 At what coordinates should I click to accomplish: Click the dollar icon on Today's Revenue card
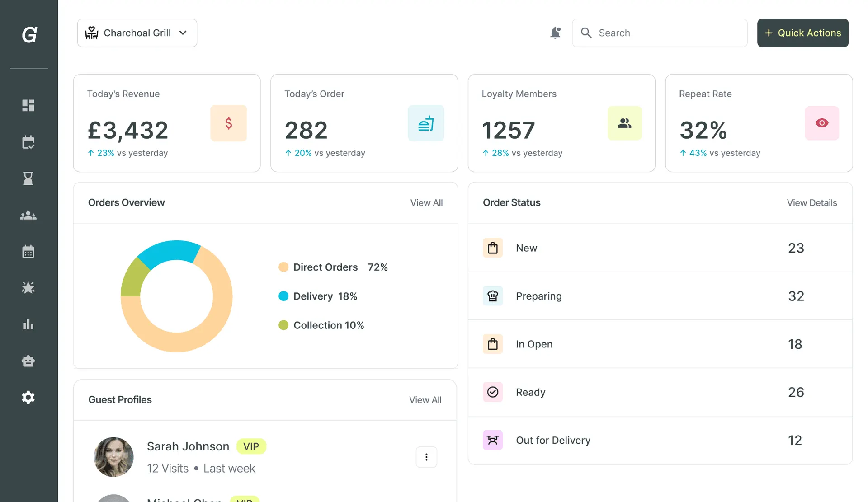point(229,123)
